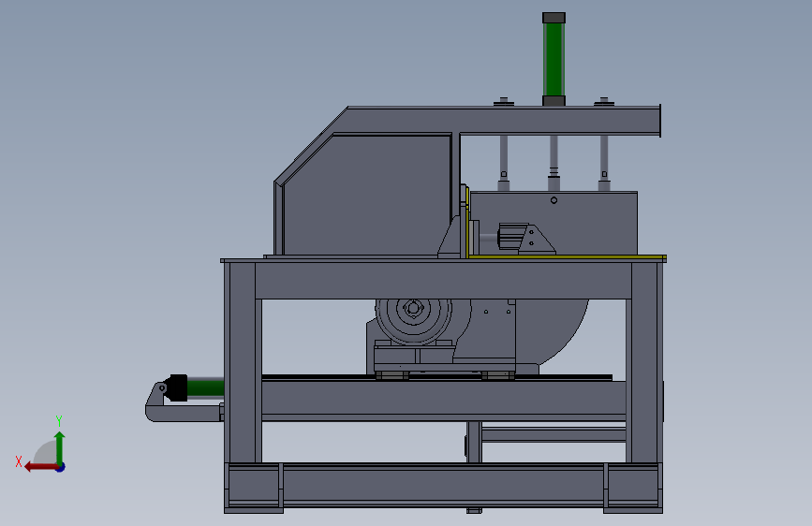The height and width of the screenshot is (526, 812).
Task: Click the green Y axis arrow of the triad
Action: (x=60, y=447)
